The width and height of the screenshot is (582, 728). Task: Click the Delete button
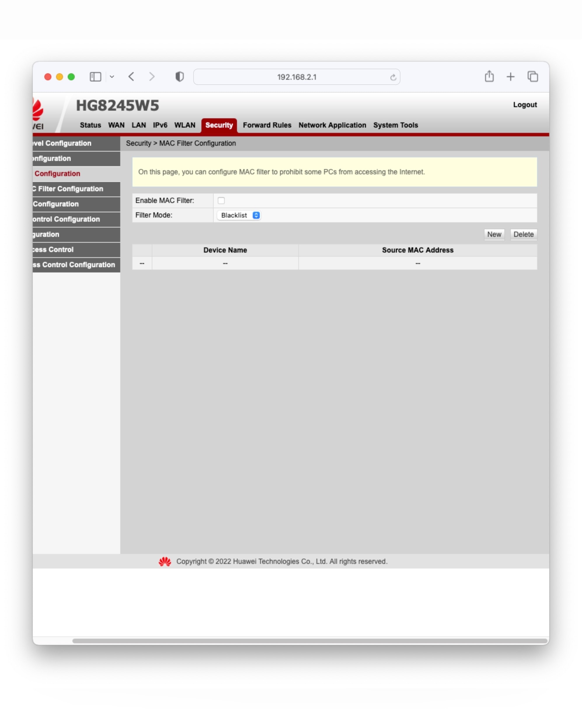tap(523, 234)
